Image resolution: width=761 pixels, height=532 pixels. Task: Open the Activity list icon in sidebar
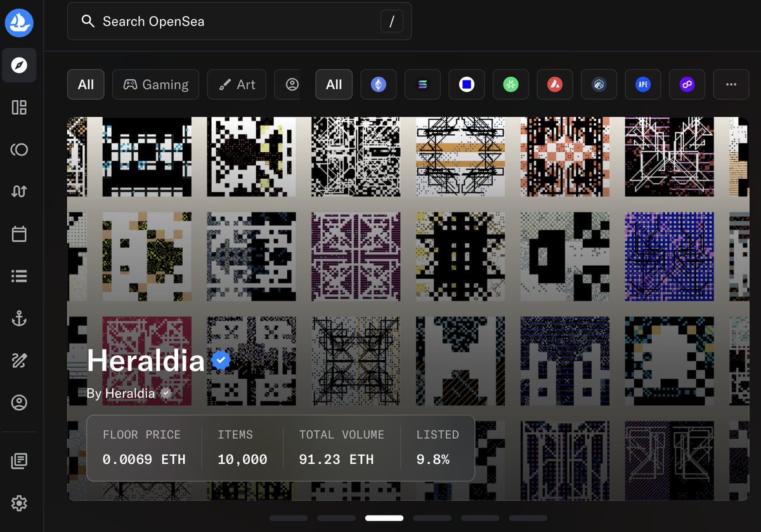point(19,276)
